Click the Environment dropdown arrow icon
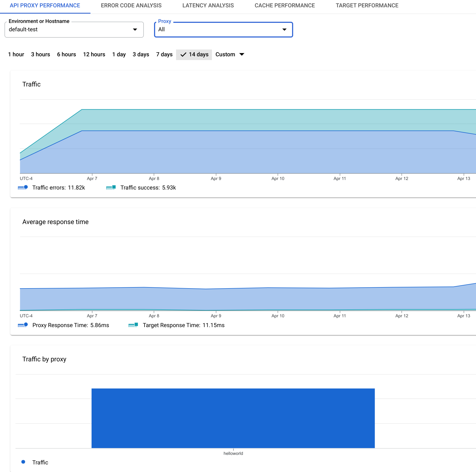Viewport: 476px width, 472px height. pos(135,29)
